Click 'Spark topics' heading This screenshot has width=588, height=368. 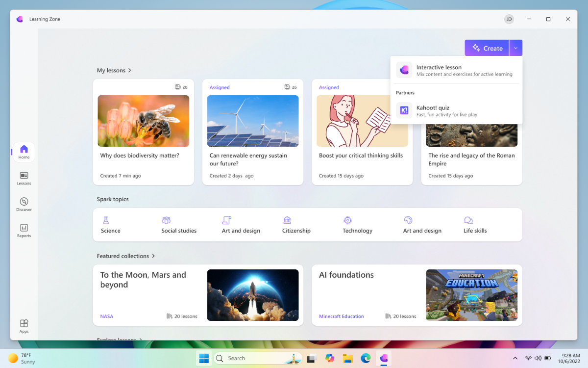tap(113, 199)
